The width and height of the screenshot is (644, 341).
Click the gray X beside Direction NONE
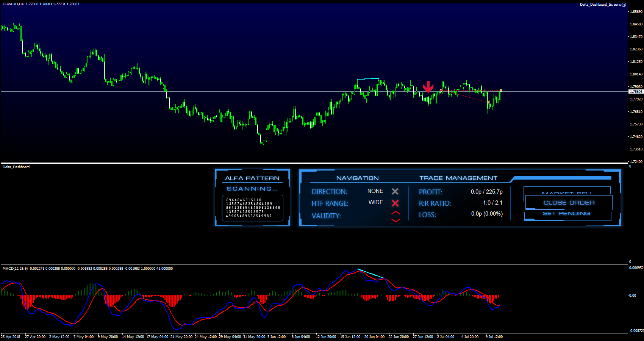[x=395, y=191]
